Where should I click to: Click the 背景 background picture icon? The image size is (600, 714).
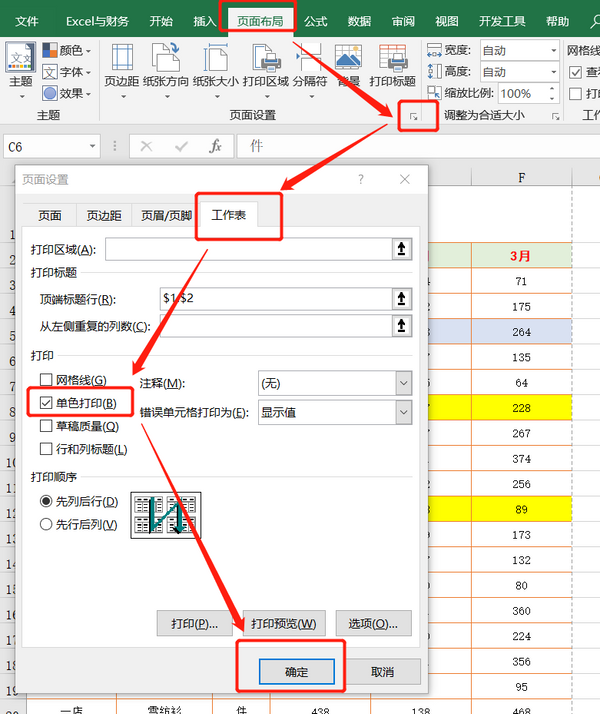pos(348,58)
